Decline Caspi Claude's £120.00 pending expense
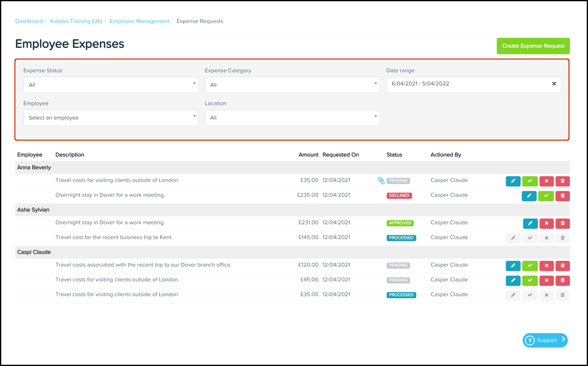Viewport: 588px width, 366px height. click(546, 266)
